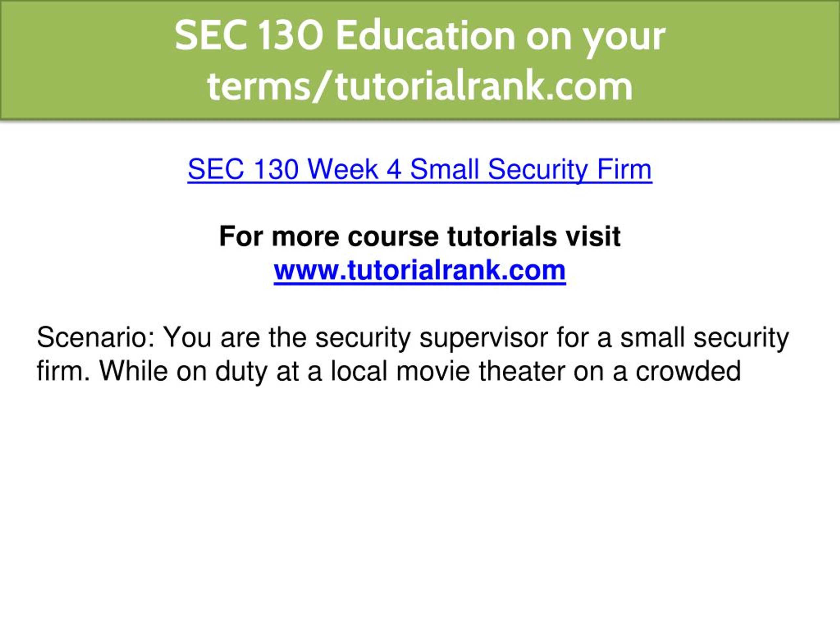Select the 'For more course tutorials visit' text
The image size is (840, 630).
point(420,236)
